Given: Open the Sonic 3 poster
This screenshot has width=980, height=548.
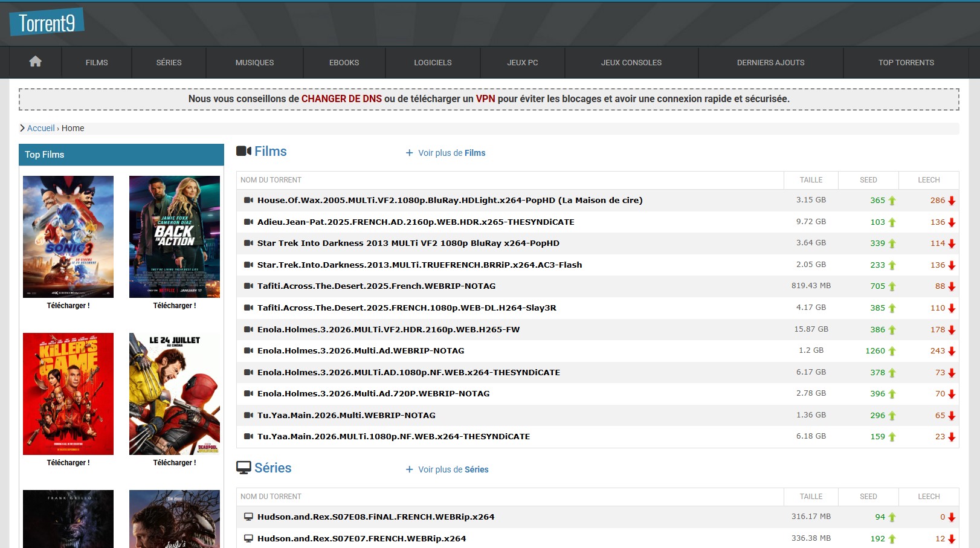Looking at the screenshot, I should [x=68, y=237].
